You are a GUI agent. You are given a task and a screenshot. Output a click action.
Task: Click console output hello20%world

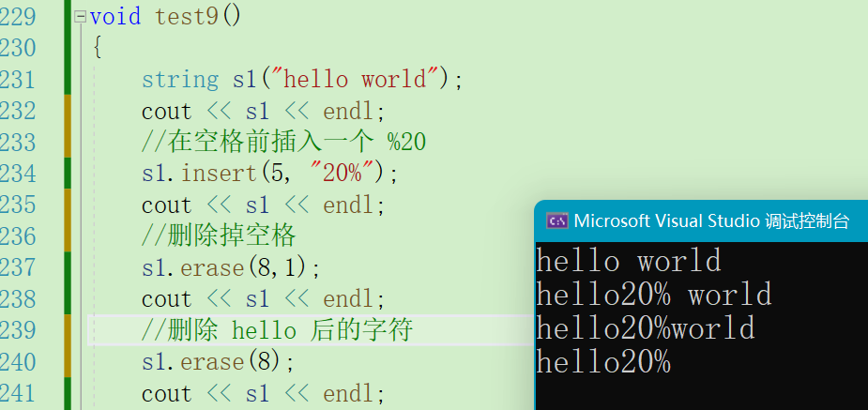point(646,327)
